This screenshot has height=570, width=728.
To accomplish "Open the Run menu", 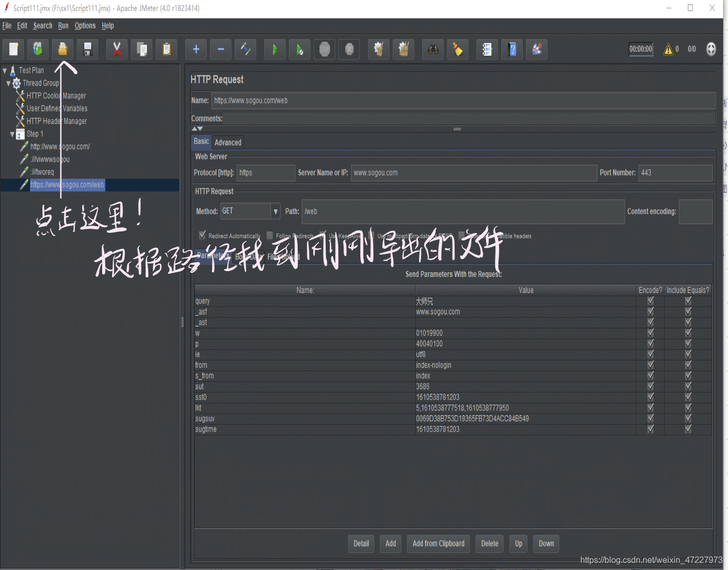I will [x=63, y=26].
